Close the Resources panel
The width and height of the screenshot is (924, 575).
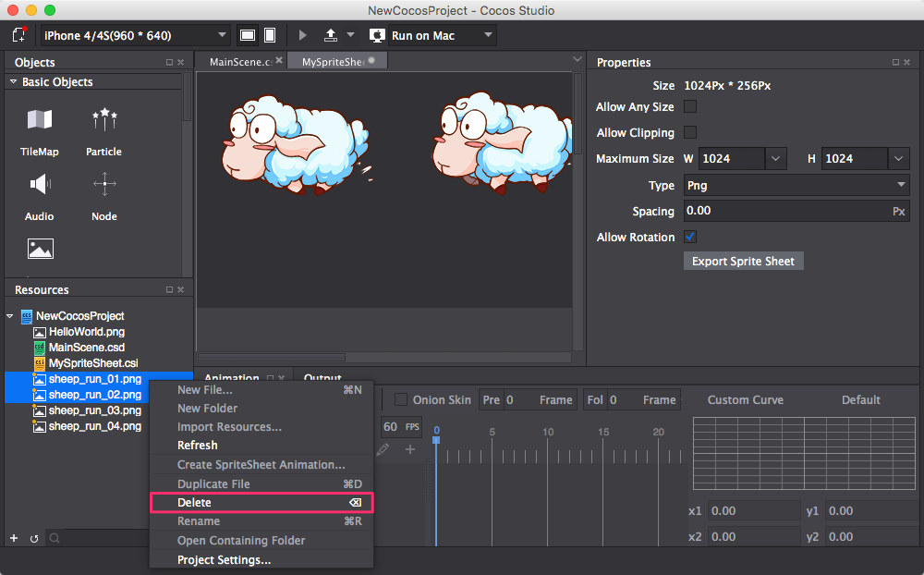181,289
